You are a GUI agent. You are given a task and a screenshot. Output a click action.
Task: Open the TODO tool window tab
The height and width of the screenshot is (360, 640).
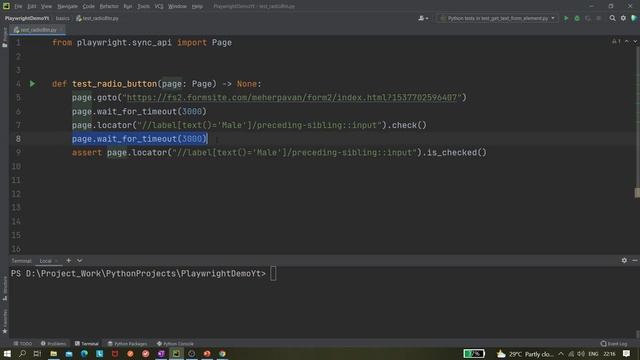[x=23, y=344]
